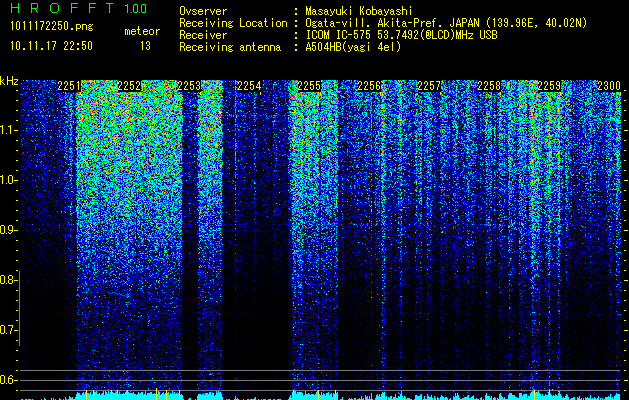Select the 2256 time marker

(x=369, y=86)
